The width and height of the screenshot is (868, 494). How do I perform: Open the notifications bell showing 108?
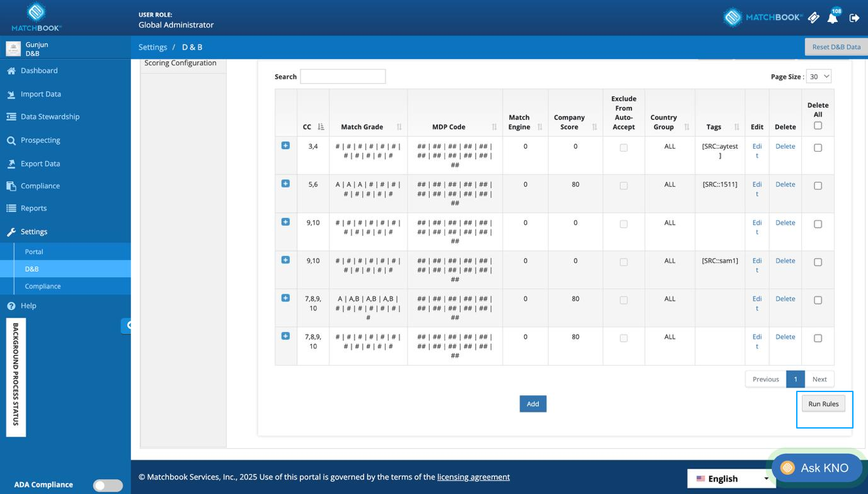coord(833,17)
